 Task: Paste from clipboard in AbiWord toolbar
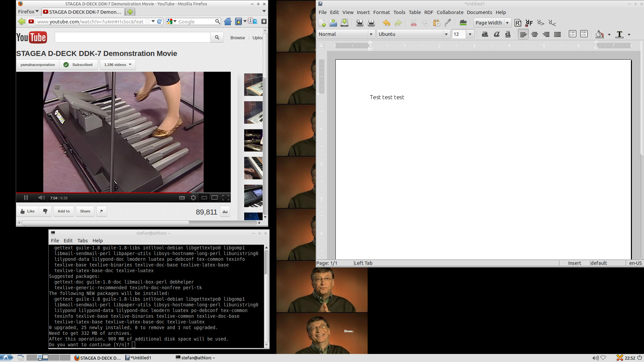[x=436, y=23]
